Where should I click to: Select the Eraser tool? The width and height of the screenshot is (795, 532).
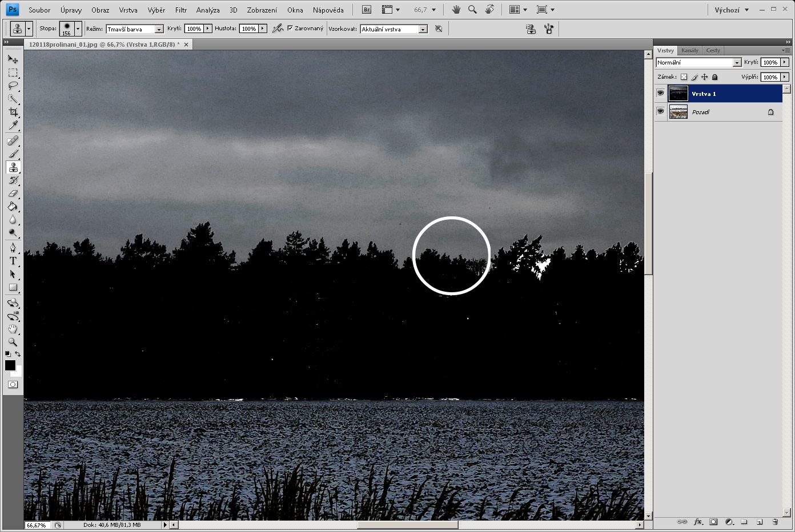click(x=13, y=194)
